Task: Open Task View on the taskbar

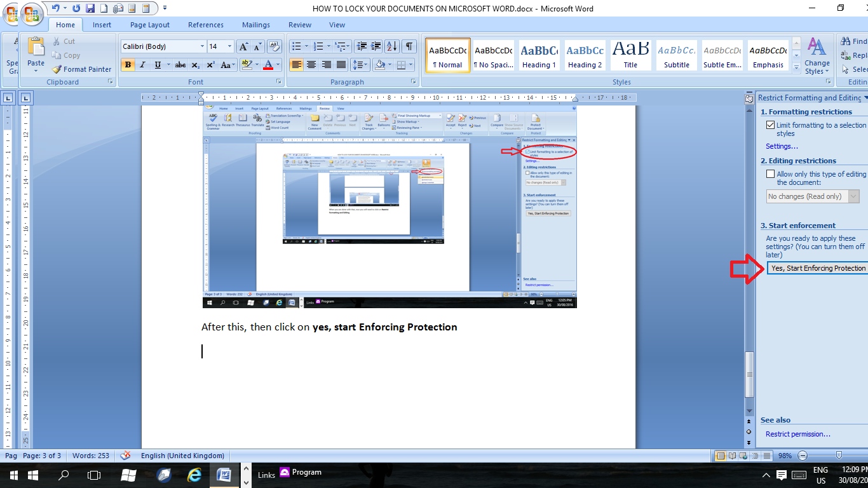Action: point(94,475)
